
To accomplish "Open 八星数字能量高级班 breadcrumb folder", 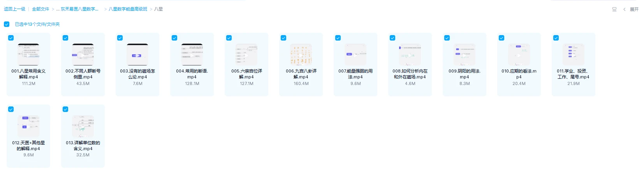I will (128, 9).
